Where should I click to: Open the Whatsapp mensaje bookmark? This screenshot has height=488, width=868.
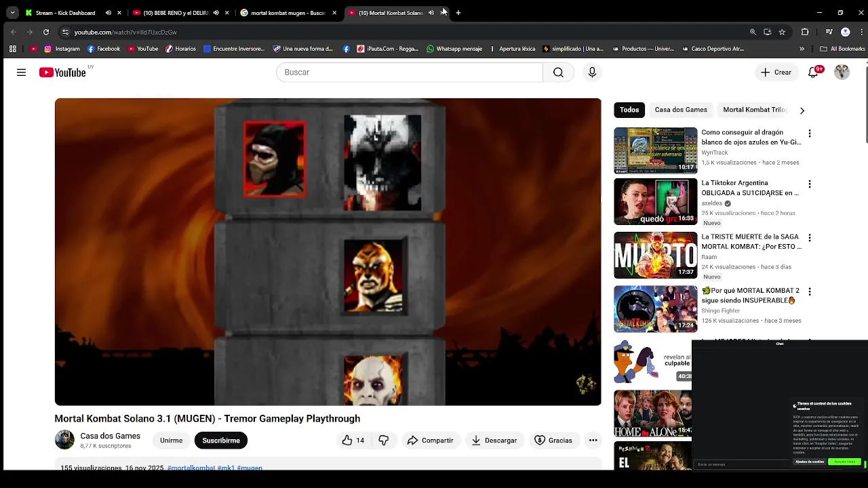tap(454, 49)
